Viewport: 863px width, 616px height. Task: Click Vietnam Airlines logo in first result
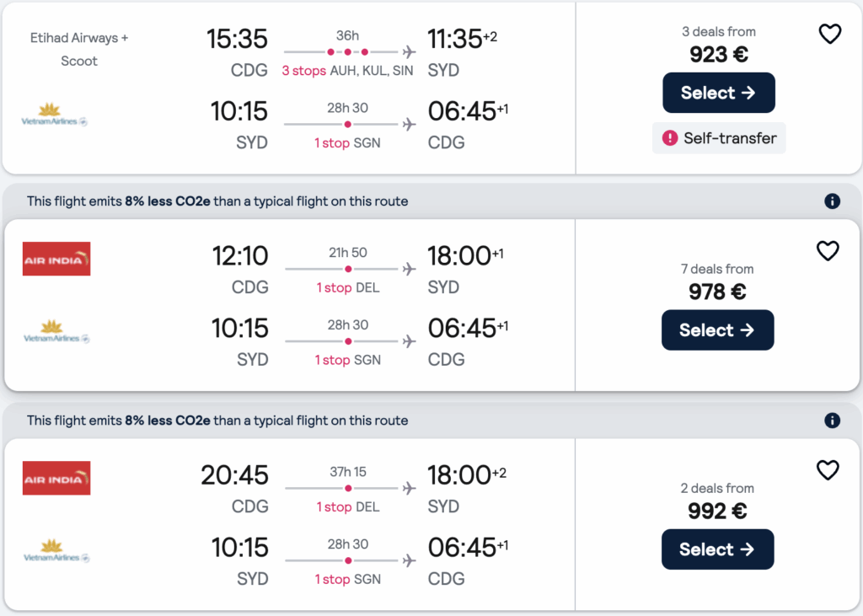point(55,115)
